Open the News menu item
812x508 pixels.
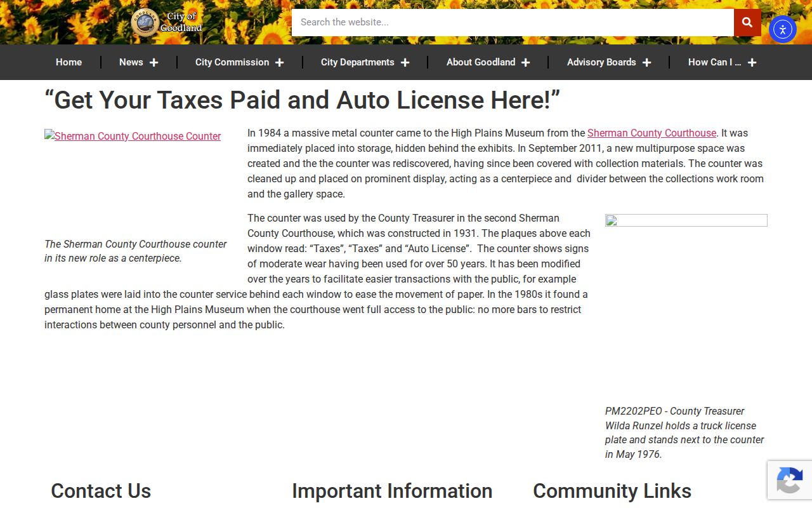pyautogui.click(x=131, y=62)
